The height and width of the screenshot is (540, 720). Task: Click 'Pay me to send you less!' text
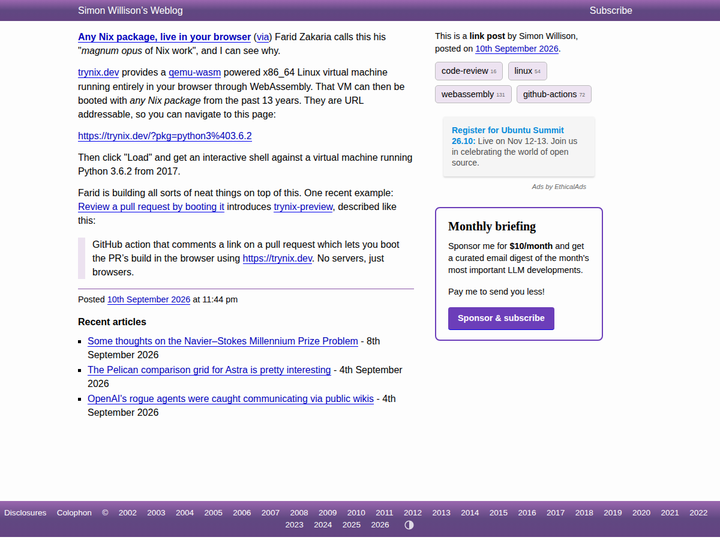pyautogui.click(x=496, y=292)
